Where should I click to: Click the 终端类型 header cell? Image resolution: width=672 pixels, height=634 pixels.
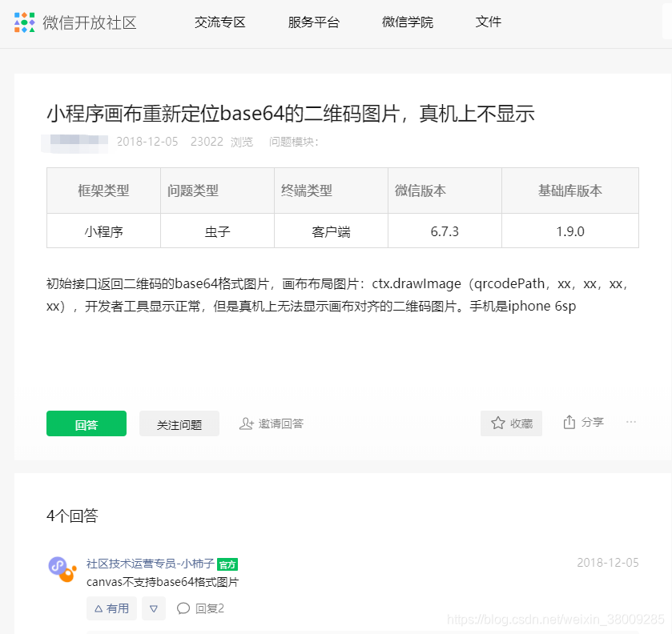[x=331, y=191]
